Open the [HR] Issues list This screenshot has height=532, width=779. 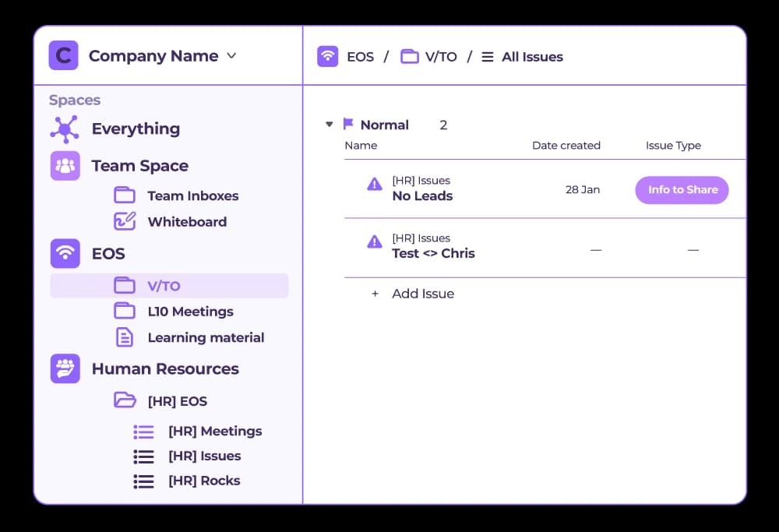click(204, 456)
